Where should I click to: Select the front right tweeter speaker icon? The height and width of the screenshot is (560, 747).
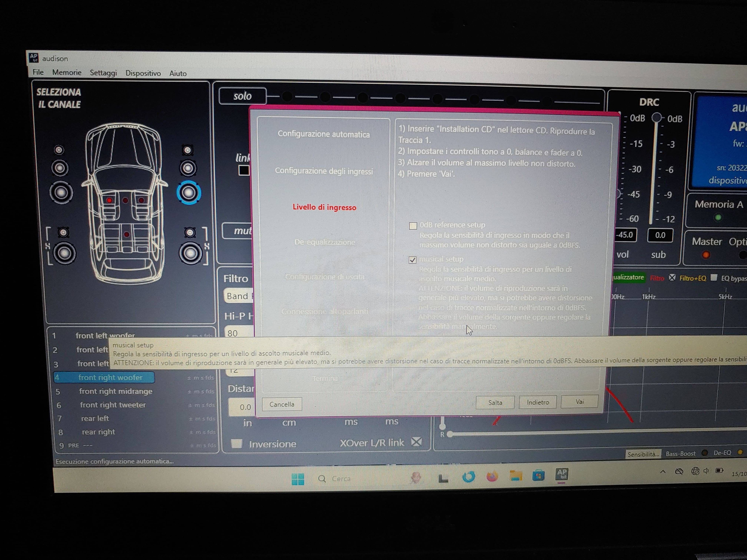click(x=187, y=150)
